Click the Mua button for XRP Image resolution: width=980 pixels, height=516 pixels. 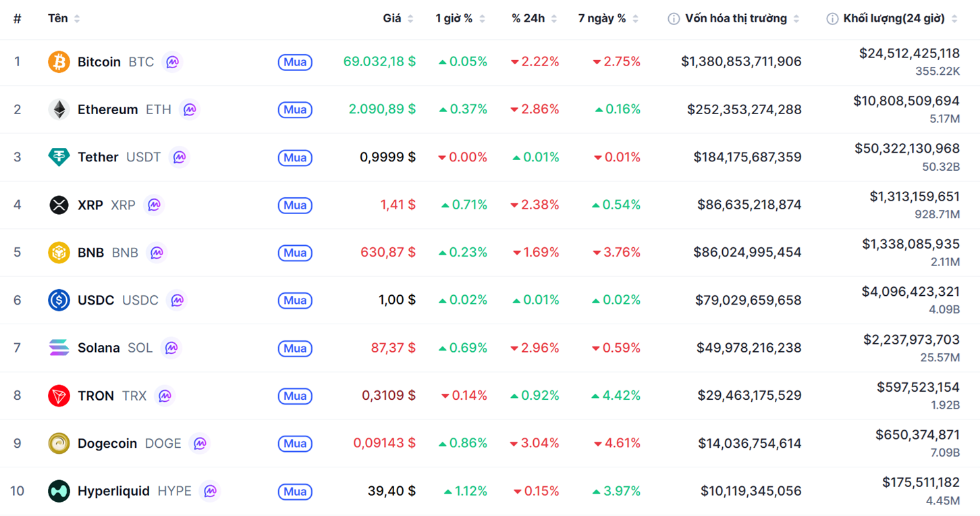click(295, 205)
